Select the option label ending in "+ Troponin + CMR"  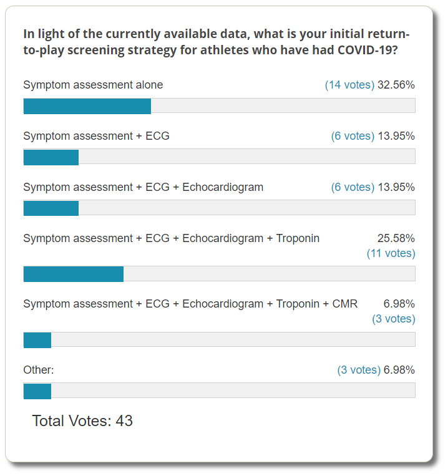click(x=190, y=304)
